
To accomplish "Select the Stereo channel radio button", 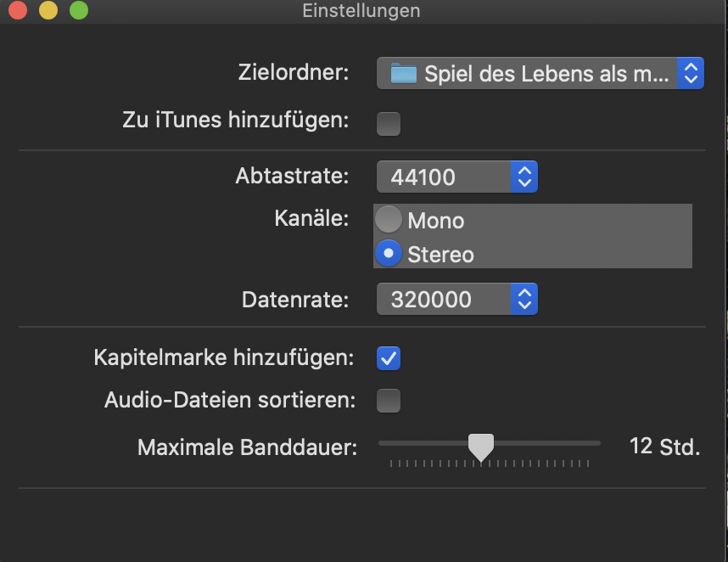I will click(389, 253).
